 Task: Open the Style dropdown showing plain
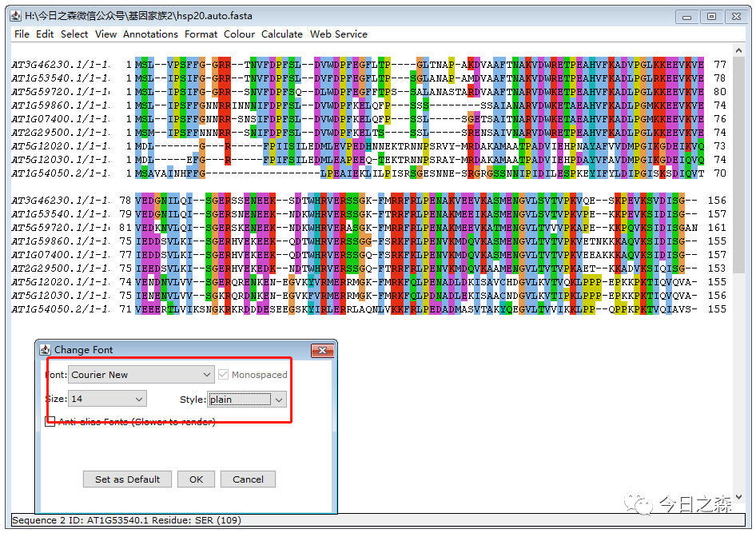click(x=279, y=399)
